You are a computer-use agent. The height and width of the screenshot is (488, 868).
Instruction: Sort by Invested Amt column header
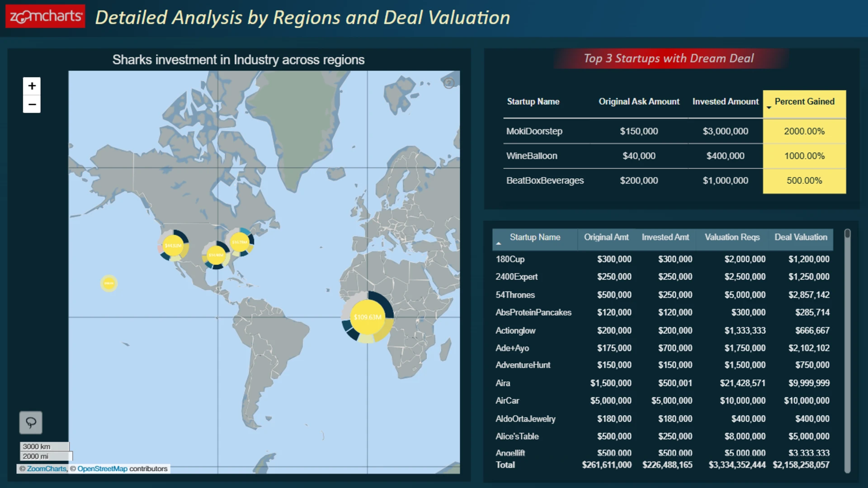[x=665, y=237]
